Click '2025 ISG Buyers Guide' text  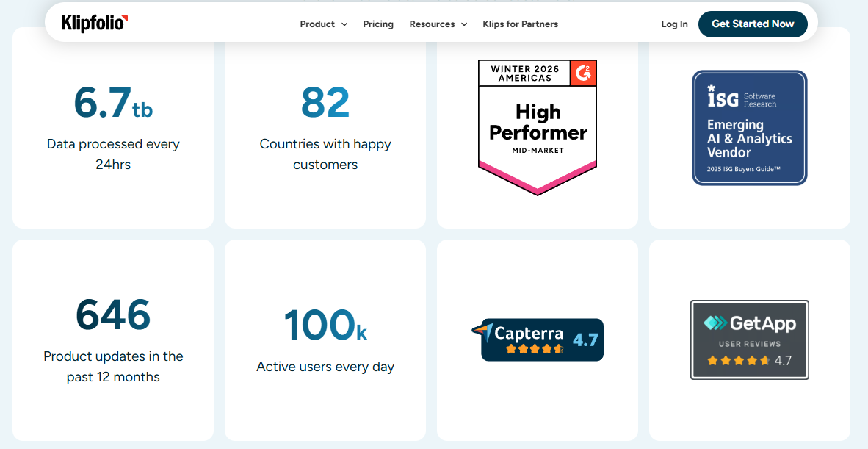pyautogui.click(x=743, y=169)
